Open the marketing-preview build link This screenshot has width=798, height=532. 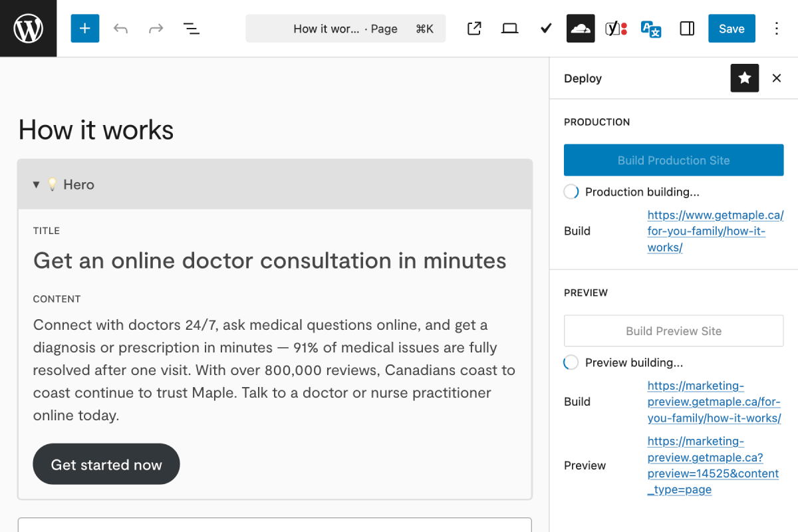(x=714, y=402)
